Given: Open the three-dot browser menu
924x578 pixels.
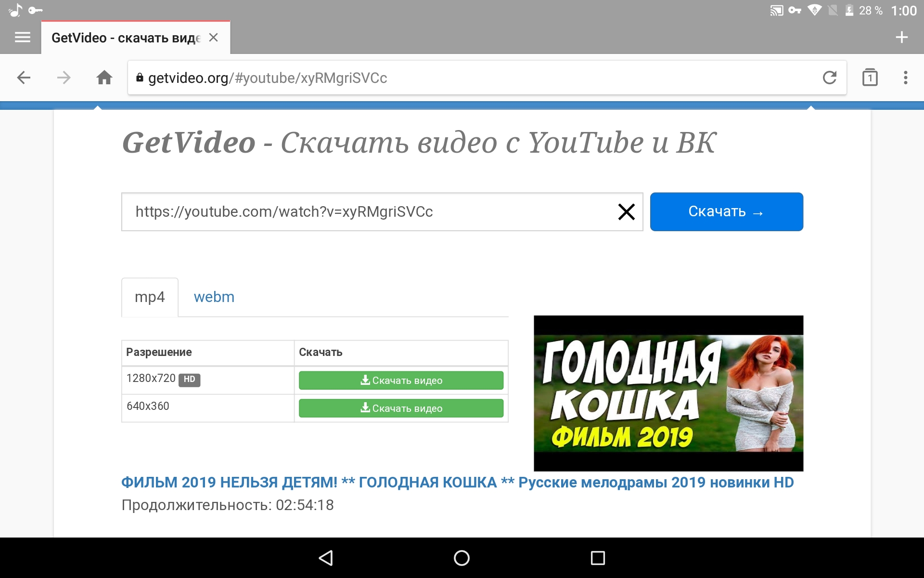Looking at the screenshot, I should (x=906, y=78).
